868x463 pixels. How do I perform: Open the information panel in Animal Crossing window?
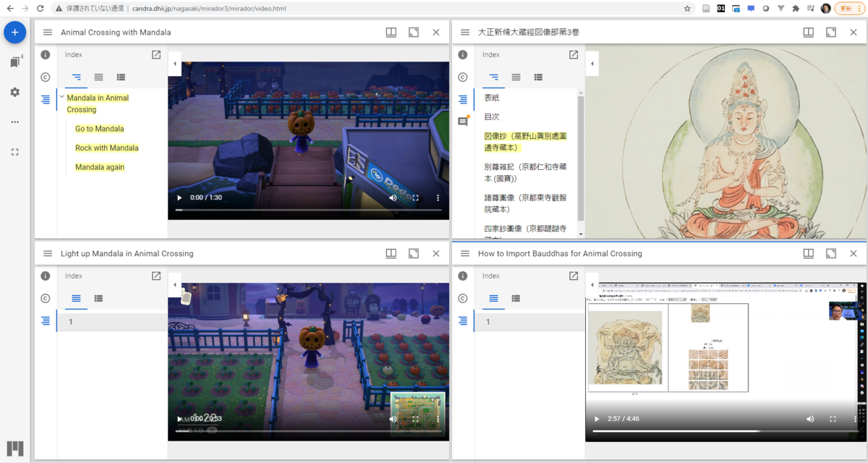pyautogui.click(x=45, y=54)
